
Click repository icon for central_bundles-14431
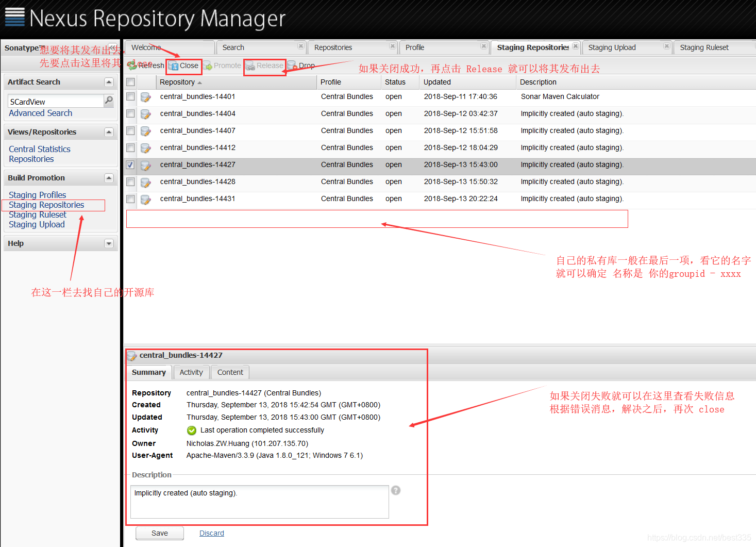146,199
